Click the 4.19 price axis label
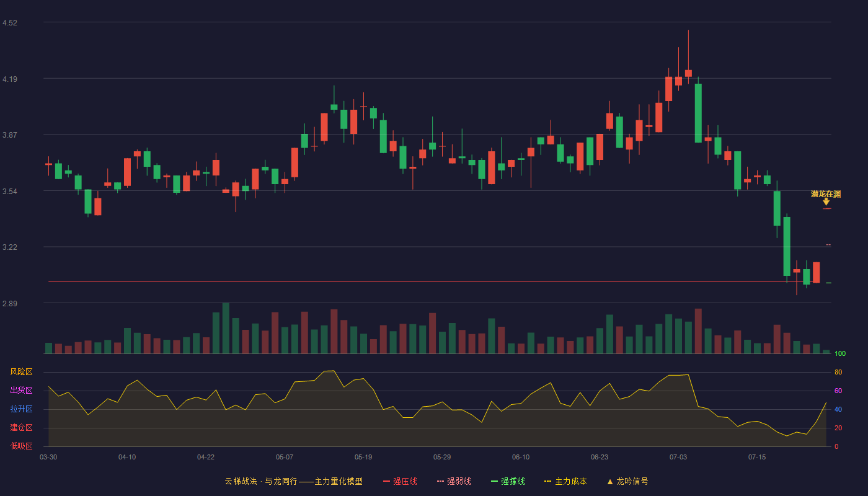868x496 pixels. (10, 79)
